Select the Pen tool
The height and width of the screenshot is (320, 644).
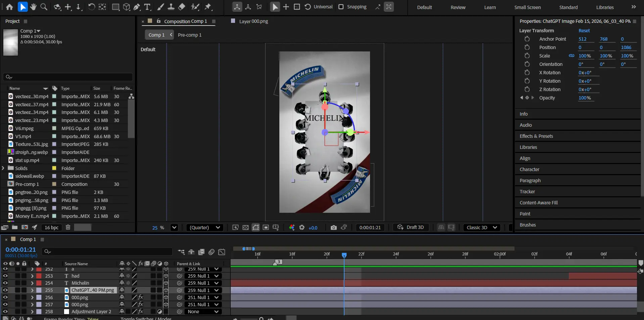(x=137, y=7)
